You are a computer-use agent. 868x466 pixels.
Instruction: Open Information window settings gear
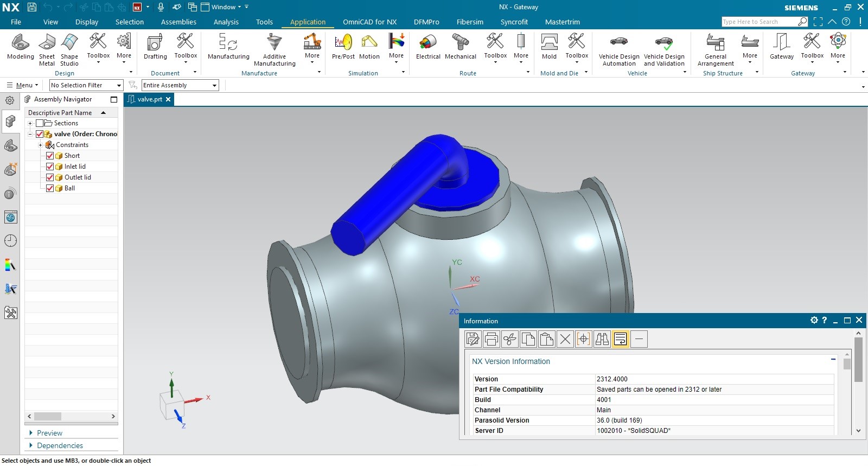pyautogui.click(x=814, y=320)
